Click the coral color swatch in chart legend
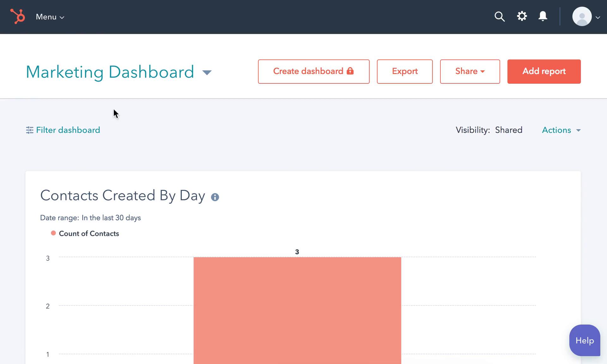This screenshot has height=364, width=607. click(x=53, y=233)
